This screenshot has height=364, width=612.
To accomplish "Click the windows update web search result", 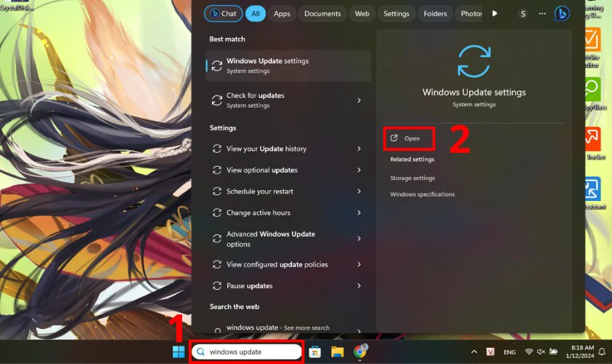I will (x=288, y=328).
